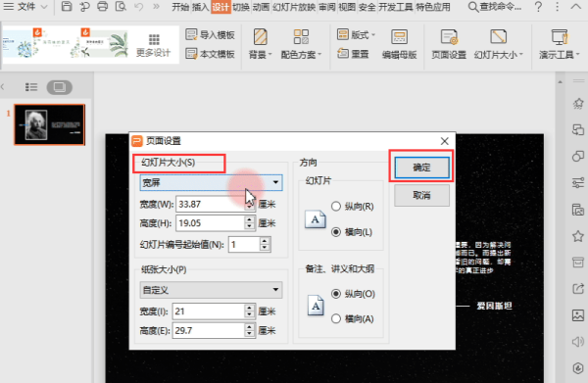Click the Background (背景) icon

[x=260, y=37]
